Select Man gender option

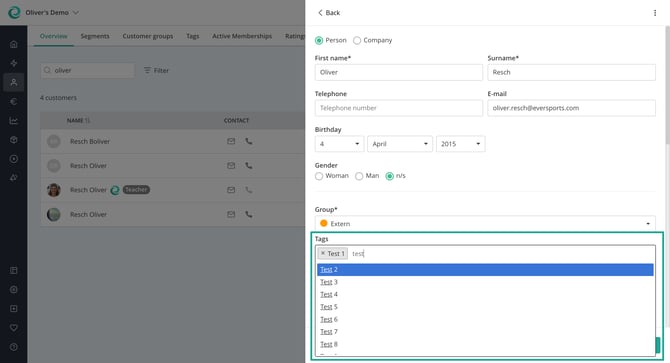(359, 176)
